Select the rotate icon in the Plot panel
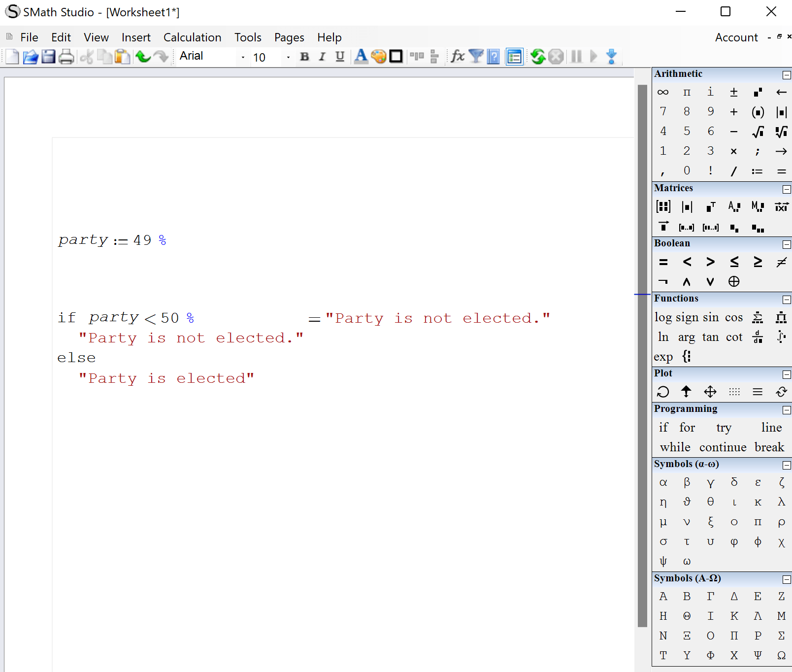The height and width of the screenshot is (672, 792). click(663, 392)
